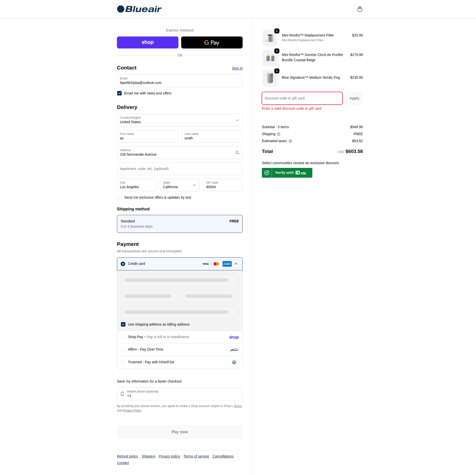476x475 pixels.
Task: Open the shopping bag cart icon
Action: 360,9
